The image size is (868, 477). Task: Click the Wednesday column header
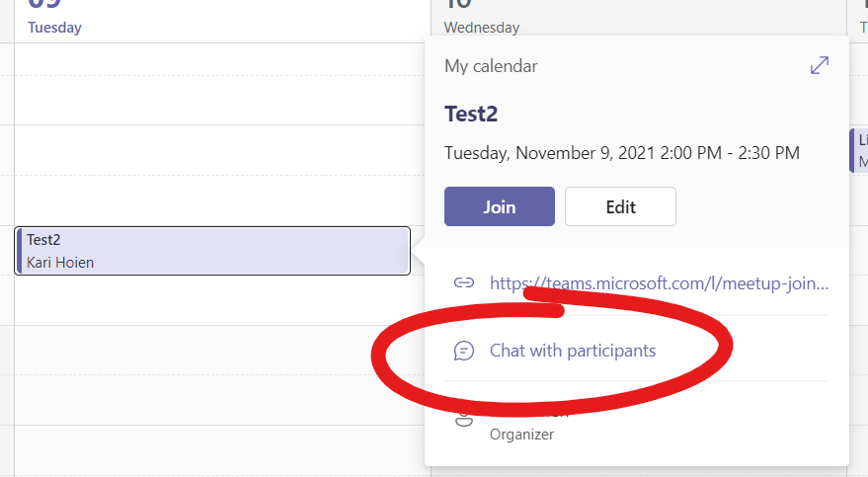tap(481, 27)
